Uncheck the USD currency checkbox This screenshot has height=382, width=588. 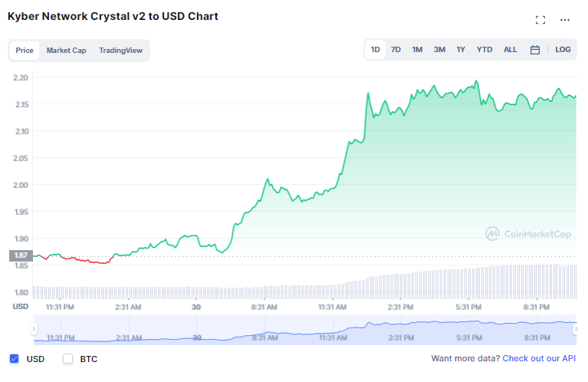click(x=15, y=359)
